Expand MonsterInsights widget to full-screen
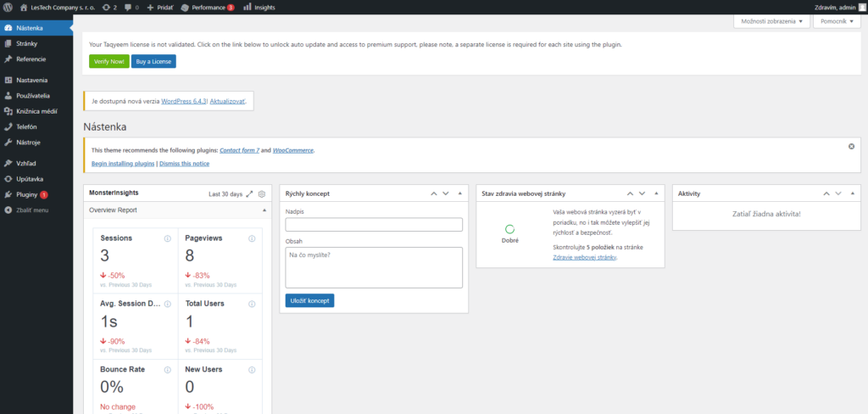This screenshot has height=414, width=868. pos(250,194)
